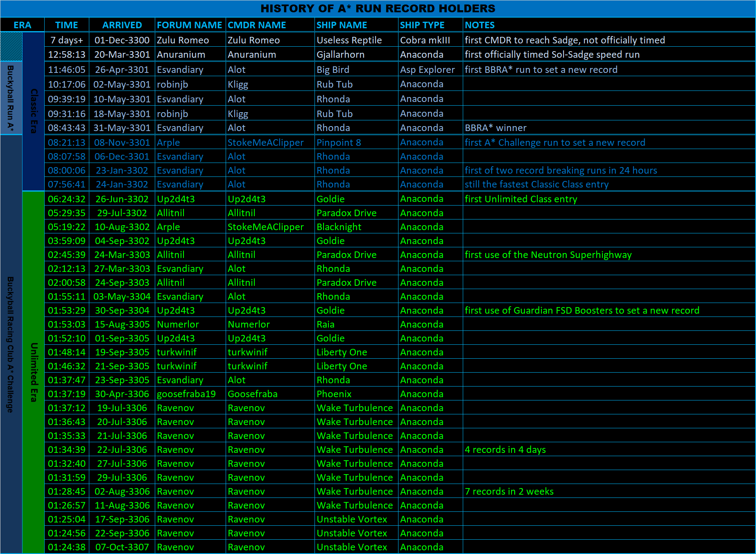Click the time 01:24:38
The width and height of the screenshot is (756, 554).
(x=67, y=547)
